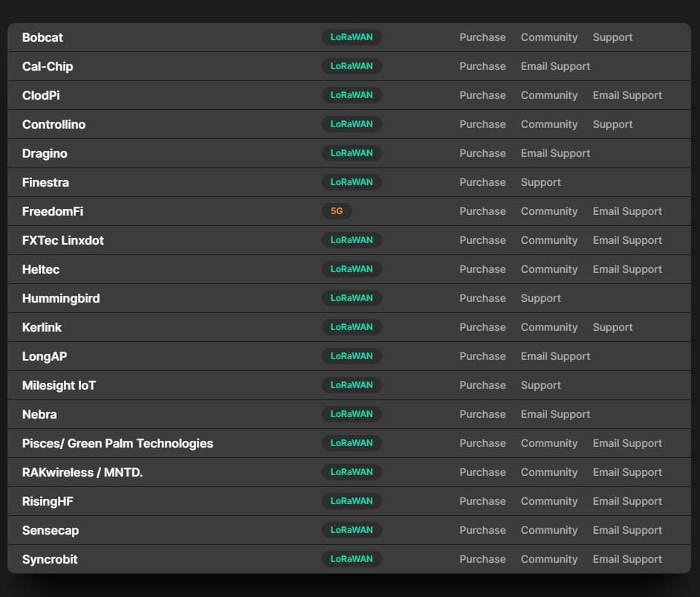Open FXTec Linxdot Community link
The image size is (700, 597).
pos(549,241)
